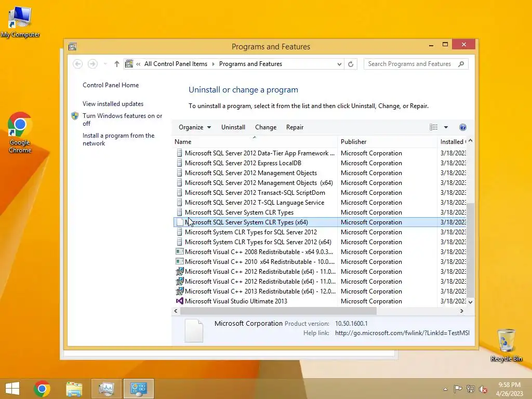Click the scroll down arrow of list
532x399 pixels.
pyautogui.click(x=470, y=302)
